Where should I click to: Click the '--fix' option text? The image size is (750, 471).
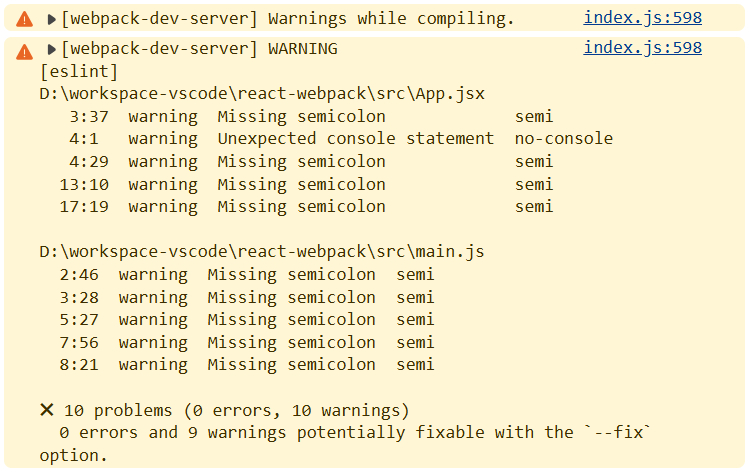click(x=618, y=432)
